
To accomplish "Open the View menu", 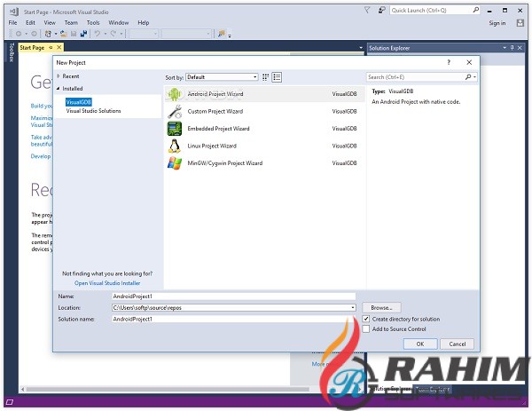I will click(50, 23).
